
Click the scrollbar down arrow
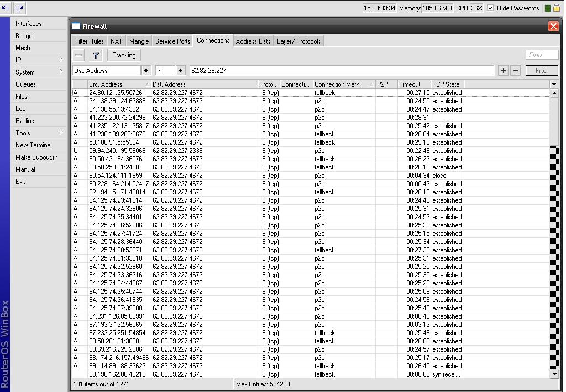click(554, 374)
